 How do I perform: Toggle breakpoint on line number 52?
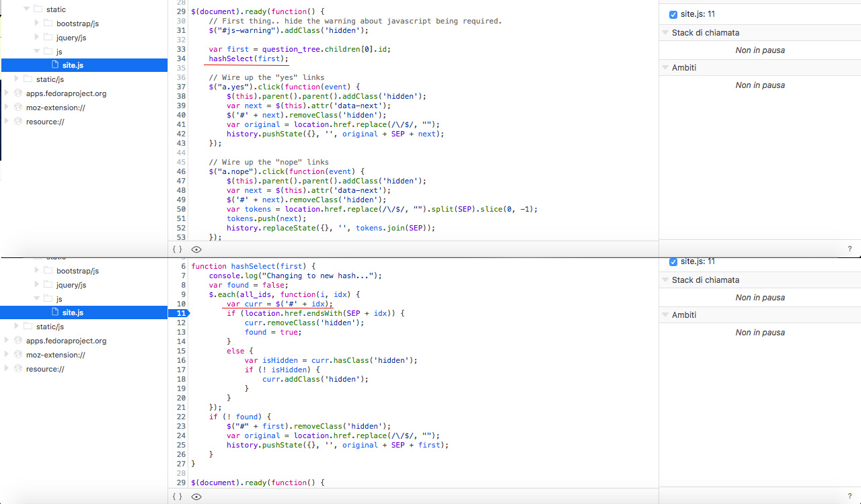pyautogui.click(x=181, y=228)
